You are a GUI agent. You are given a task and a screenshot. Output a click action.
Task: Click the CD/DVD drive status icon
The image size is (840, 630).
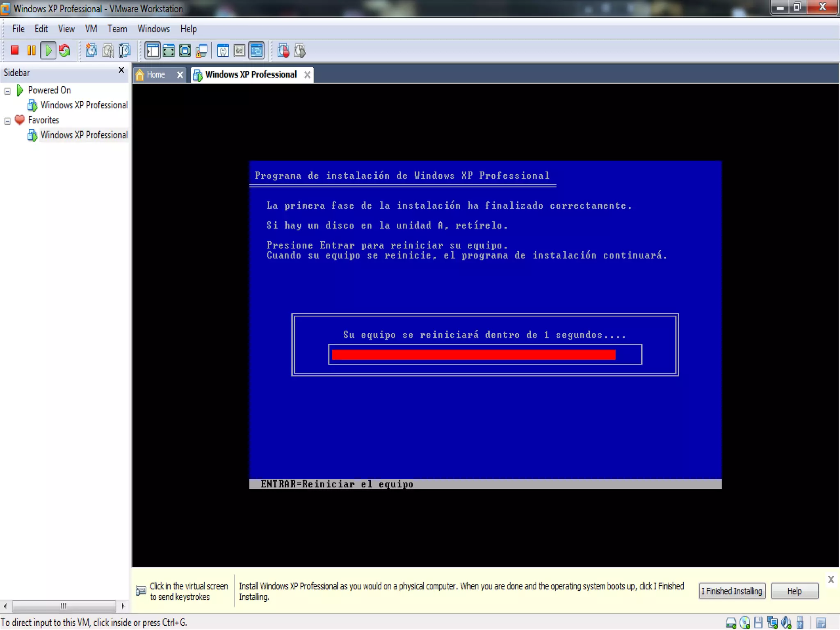[744, 623]
